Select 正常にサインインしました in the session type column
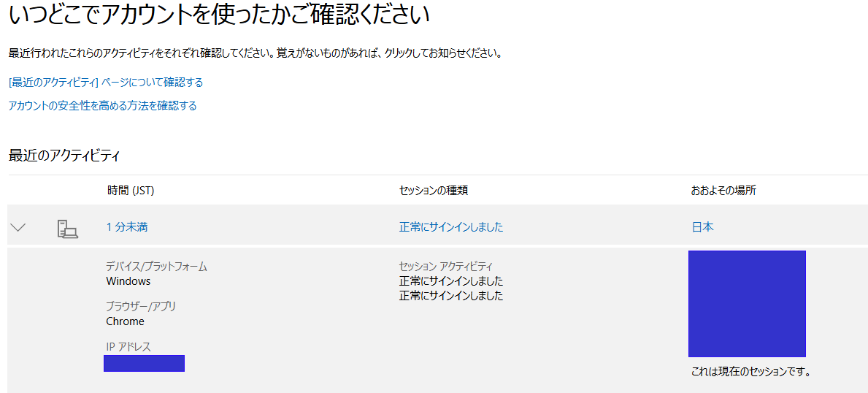This screenshot has width=868, height=393. pyautogui.click(x=450, y=227)
